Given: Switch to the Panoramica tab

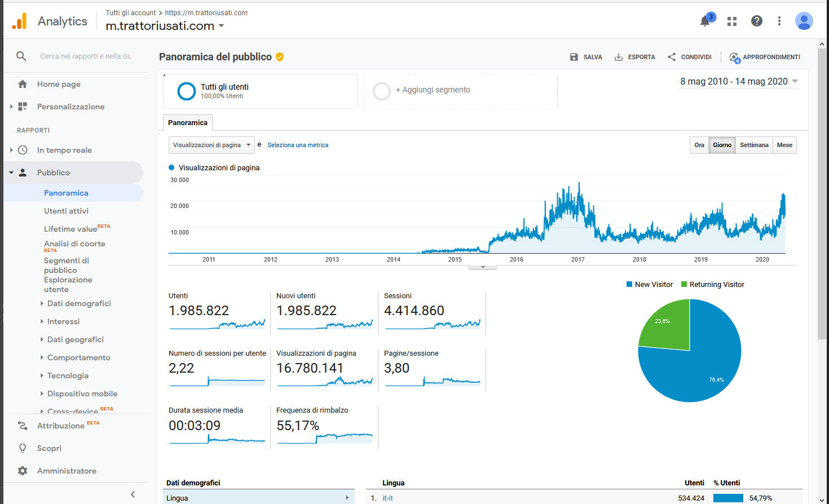Looking at the screenshot, I should pos(188,123).
